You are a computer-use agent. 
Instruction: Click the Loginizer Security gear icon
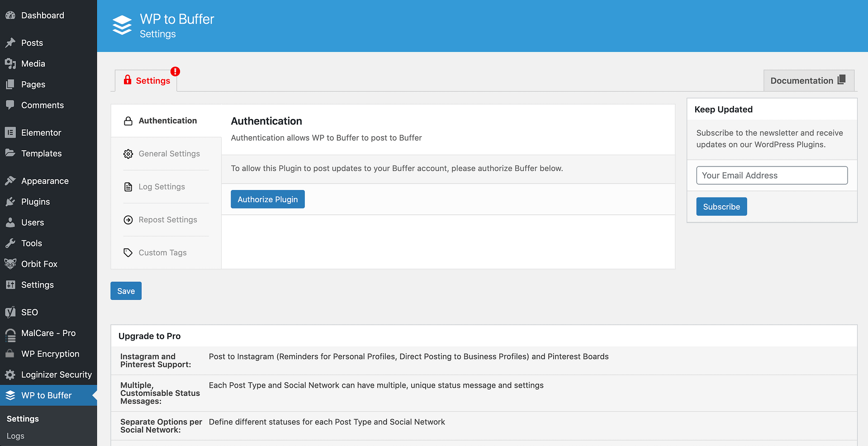(x=10, y=375)
